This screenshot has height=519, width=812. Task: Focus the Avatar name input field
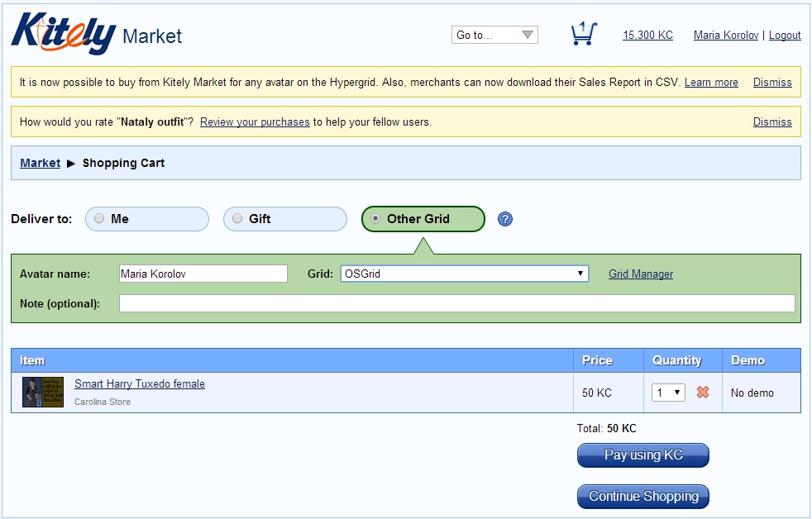(203, 274)
